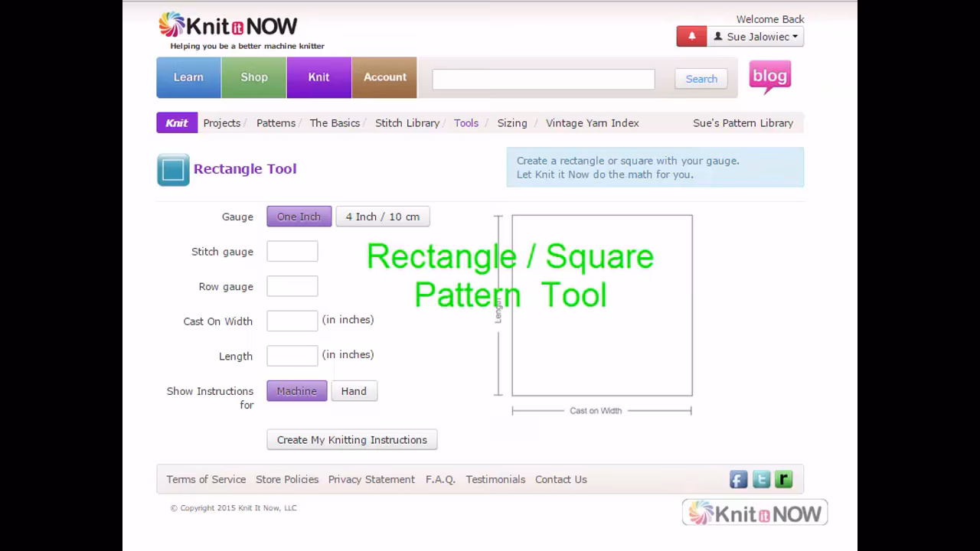The image size is (980, 551).
Task: Click the Knit it NOW header logo
Action: pyautogui.click(x=228, y=26)
